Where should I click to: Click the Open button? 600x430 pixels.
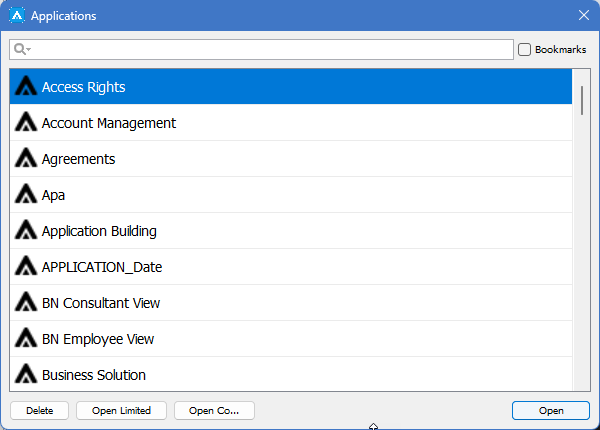pyautogui.click(x=551, y=410)
